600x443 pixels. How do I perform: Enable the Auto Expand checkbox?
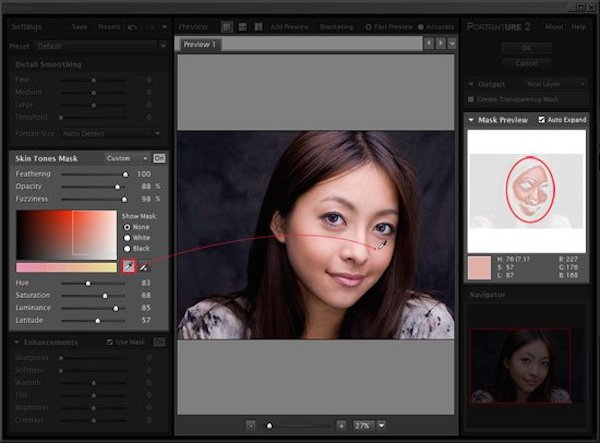click(x=542, y=120)
